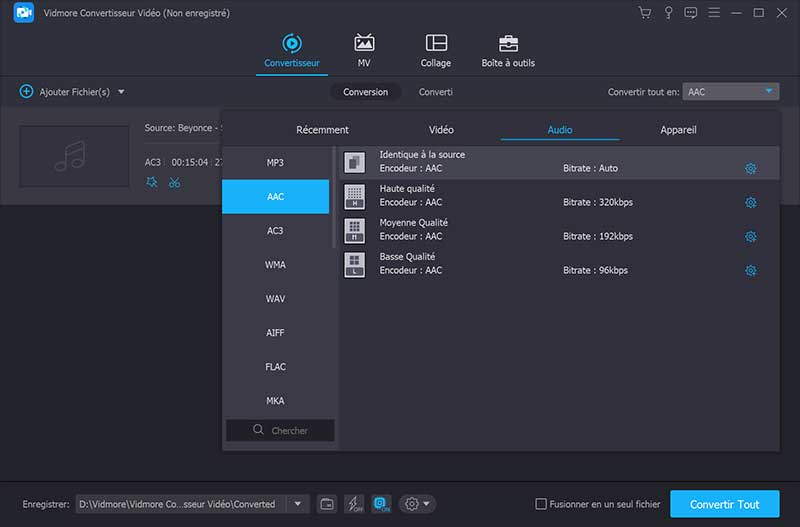The height and width of the screenshot is (527, 800).
Task: Open the output folder icon
Action: pos(327,504)
